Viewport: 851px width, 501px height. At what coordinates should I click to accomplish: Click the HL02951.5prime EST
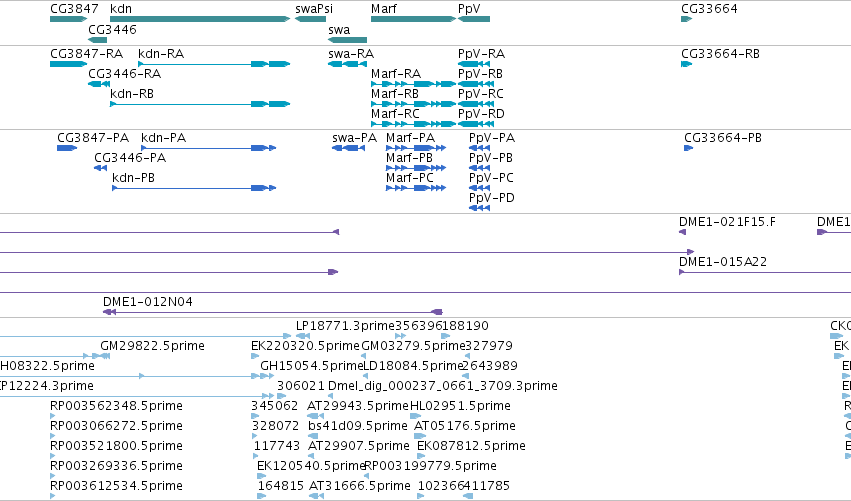click(460, 406)
